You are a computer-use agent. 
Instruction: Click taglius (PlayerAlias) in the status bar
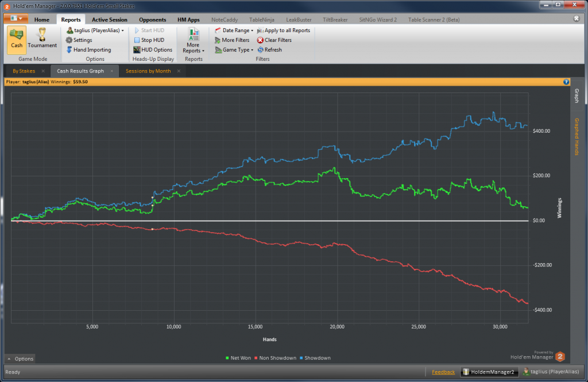(x=551, y=372)
